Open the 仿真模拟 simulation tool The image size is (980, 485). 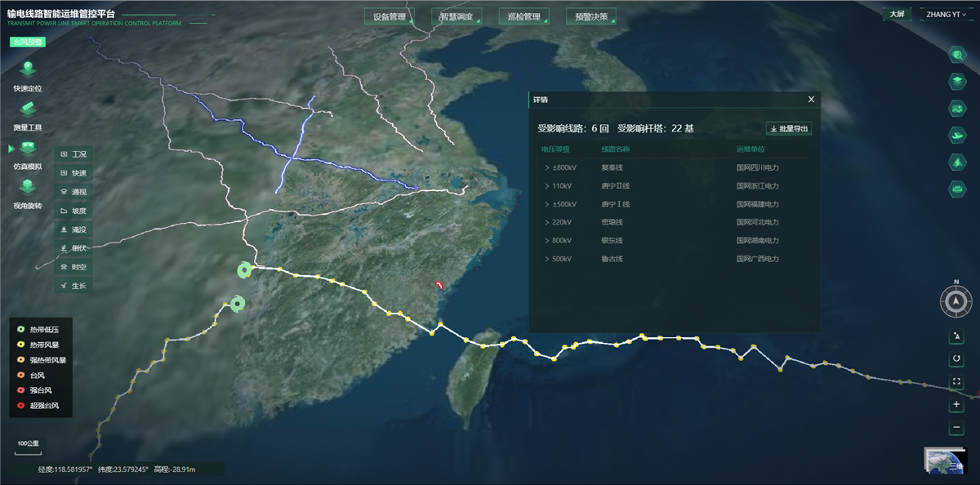(x=28, y=148)
